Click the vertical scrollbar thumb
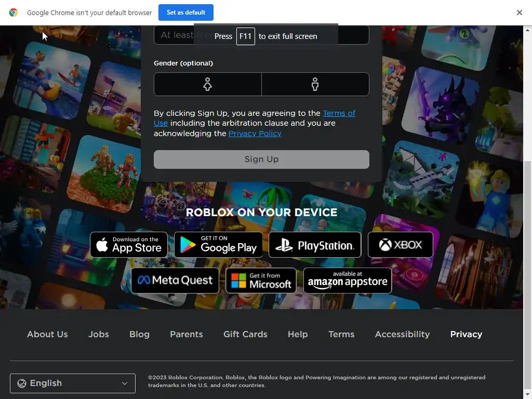Image resolution: width=532 pixels, height=399 pixels. click(527, 275)
